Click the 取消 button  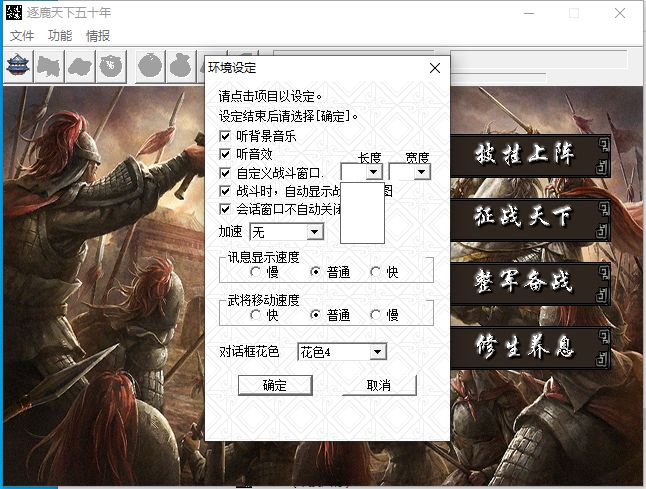[x=378, y=386]
